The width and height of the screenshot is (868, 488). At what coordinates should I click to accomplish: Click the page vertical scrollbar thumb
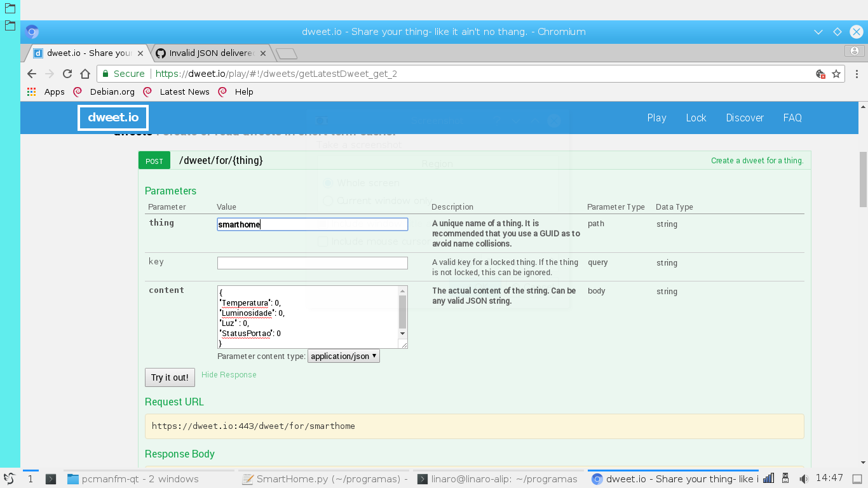(x=863, y=179)
